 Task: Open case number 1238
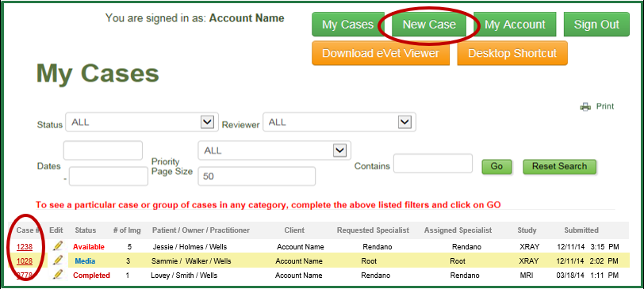[25, 247]
